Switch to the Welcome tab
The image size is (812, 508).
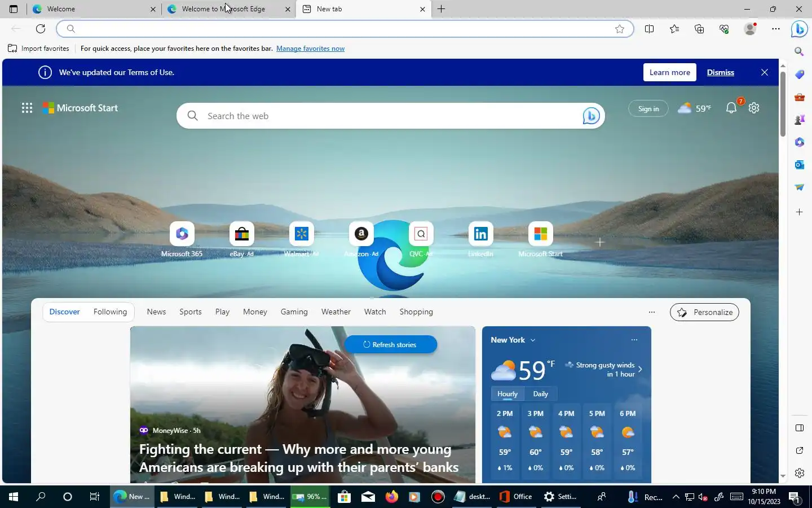93,9
